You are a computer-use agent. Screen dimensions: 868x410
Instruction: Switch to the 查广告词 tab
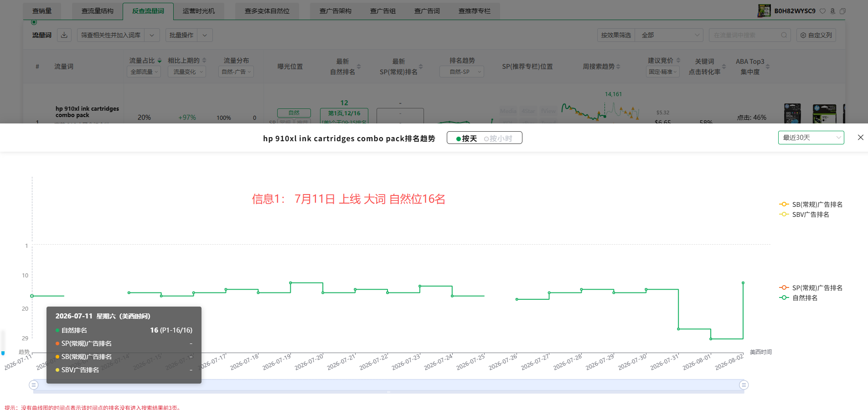(x=427, y=11)
